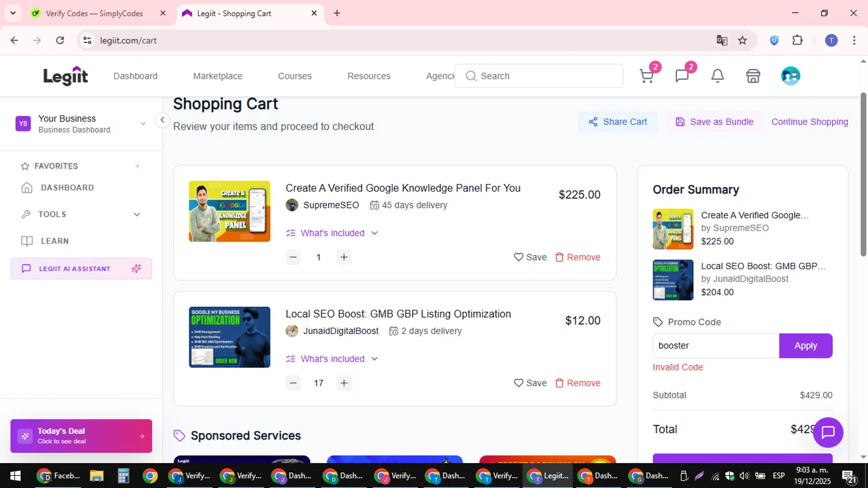The image size is (868, 488).
Task: Open the translate page icon
Action: (722, 41)
